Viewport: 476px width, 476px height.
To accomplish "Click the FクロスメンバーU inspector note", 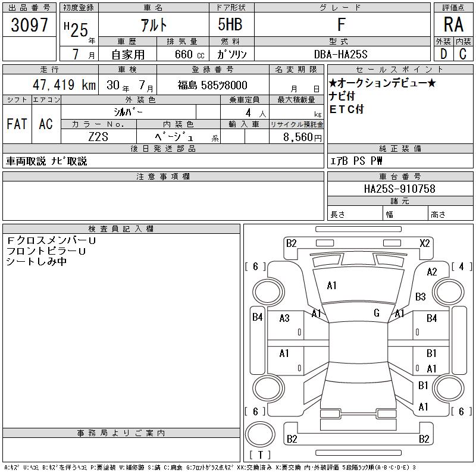I will point(51,240).
